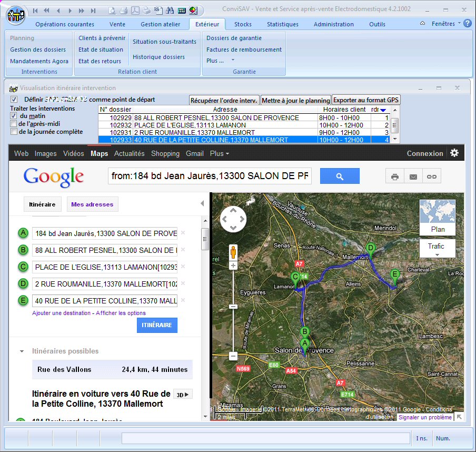The height and width of the screenshot is (452, 476).
Task: Open the ConviSAV application orb menu
Action: pos(16,14)
